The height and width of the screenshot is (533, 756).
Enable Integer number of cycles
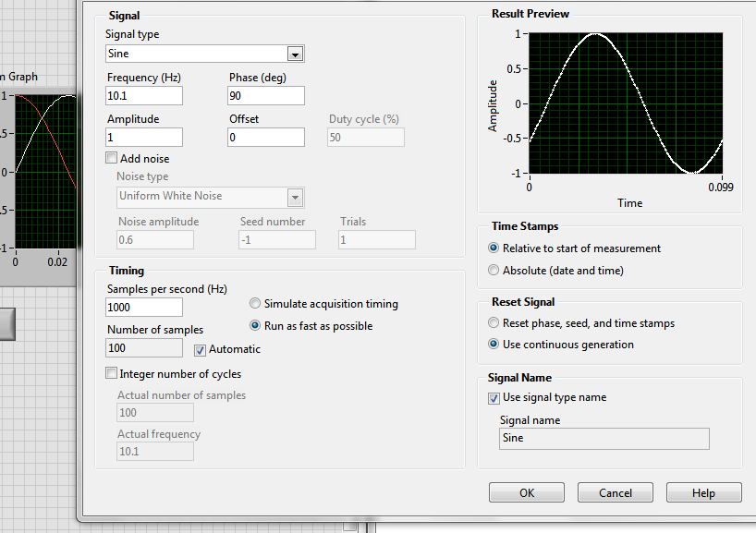click(113, 374)
